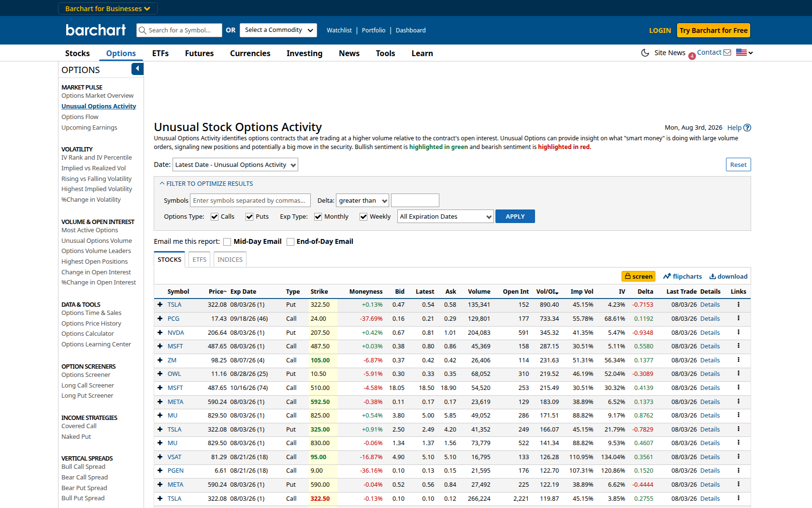Screen dimensions: 812x508
Task: Open Site News notification badge
Action: pos(692,56)
